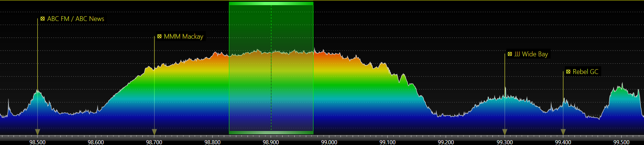Tune to the ABC FM / ABC News label
The height and width of the screenshot is (145, 644).
coord(76,19)
